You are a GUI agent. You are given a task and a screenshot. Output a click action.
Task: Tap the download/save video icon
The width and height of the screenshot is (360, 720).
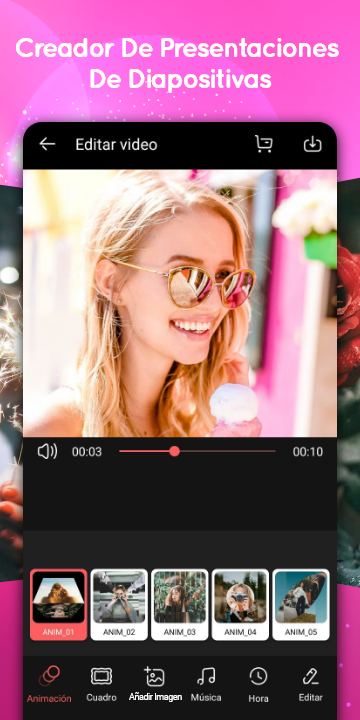coord(313,145)
